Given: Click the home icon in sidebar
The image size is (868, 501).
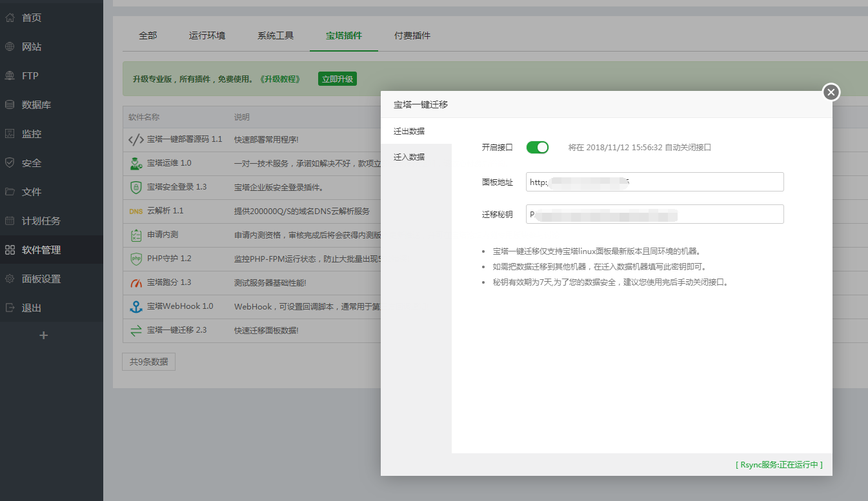Looking at the screenshot, I should [x=10, y=17].
